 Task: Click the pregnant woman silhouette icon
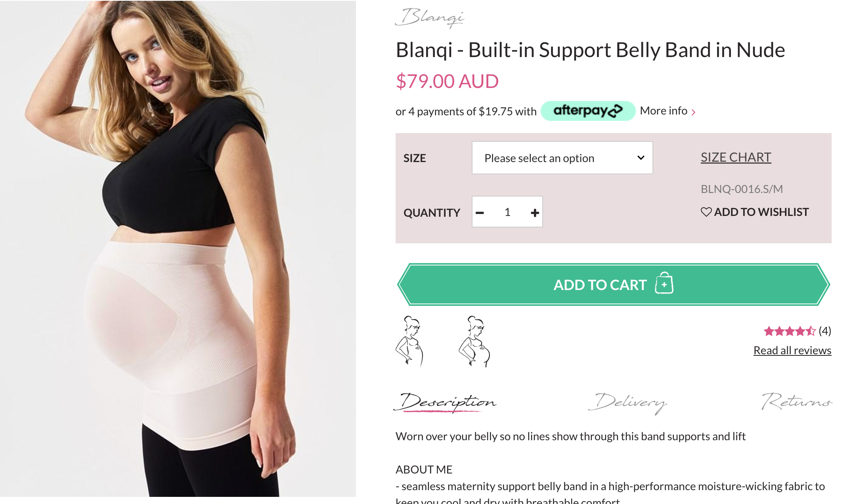474,341
